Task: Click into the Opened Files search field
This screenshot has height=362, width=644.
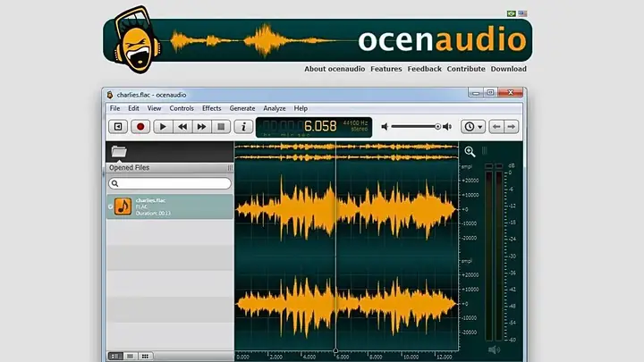Action: [x=170, y=183]
